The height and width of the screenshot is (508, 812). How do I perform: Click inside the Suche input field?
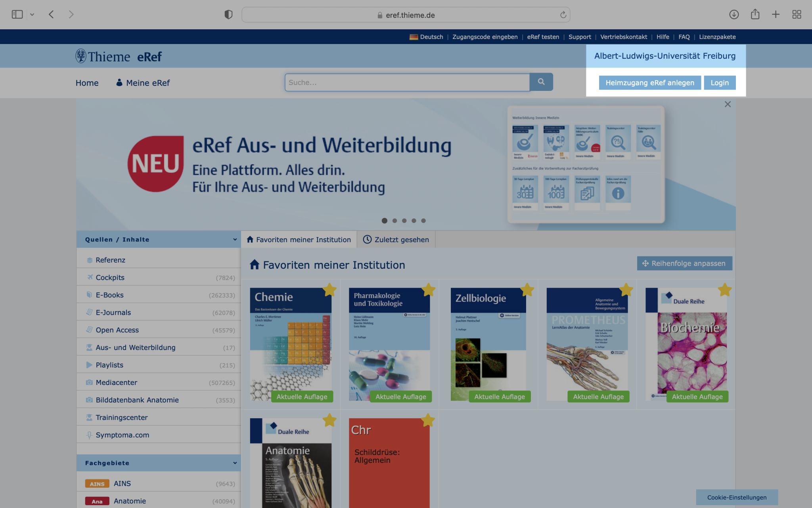click(x=396, y=82)
